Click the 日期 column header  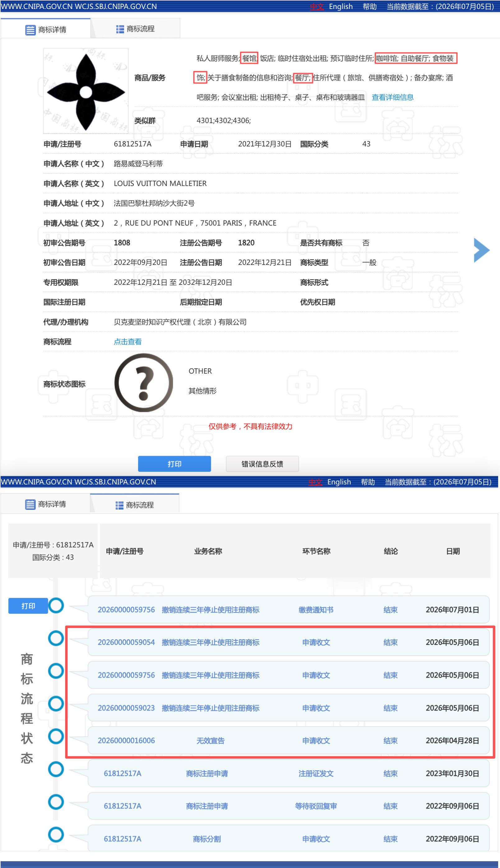(x=453, y=551)
